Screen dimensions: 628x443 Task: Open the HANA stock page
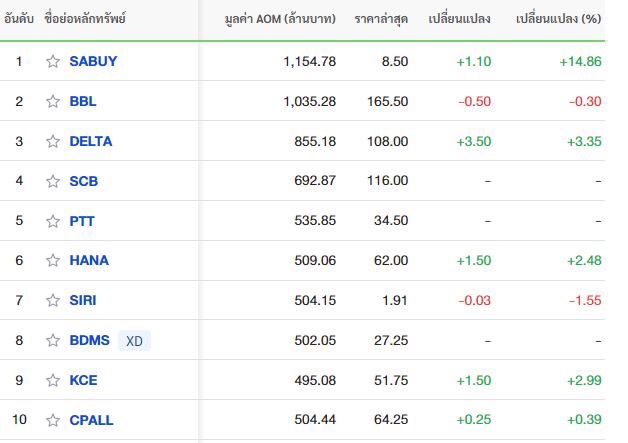[89, 260]
